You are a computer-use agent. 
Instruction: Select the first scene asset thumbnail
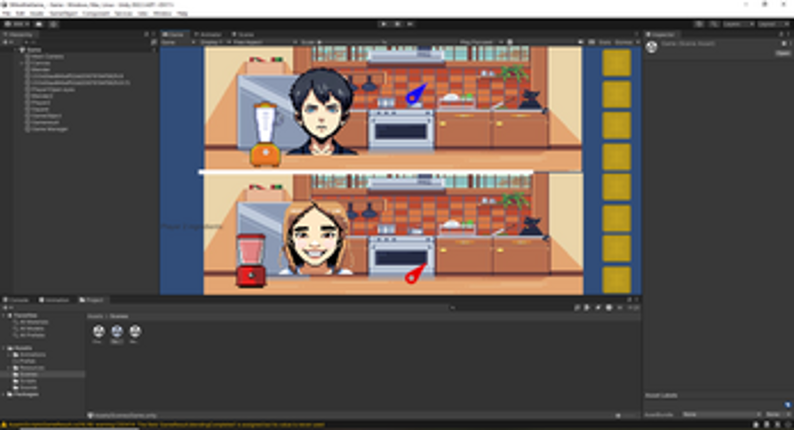pos(98,331)
